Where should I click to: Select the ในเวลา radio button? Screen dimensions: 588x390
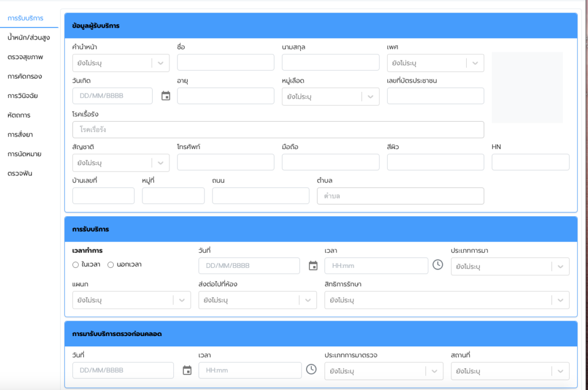[x=76, y=264]
